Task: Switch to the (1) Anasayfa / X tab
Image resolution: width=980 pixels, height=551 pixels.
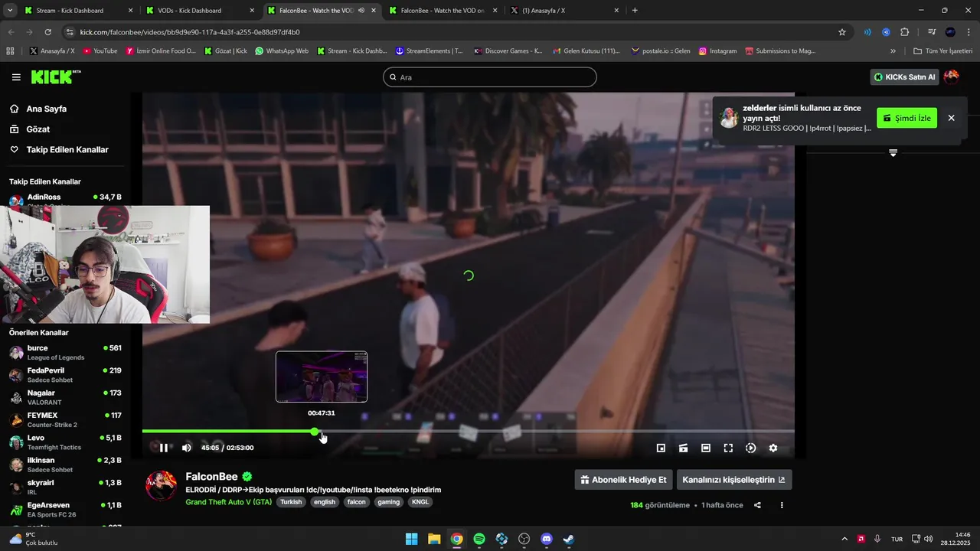Action: (x=564, y=11)
